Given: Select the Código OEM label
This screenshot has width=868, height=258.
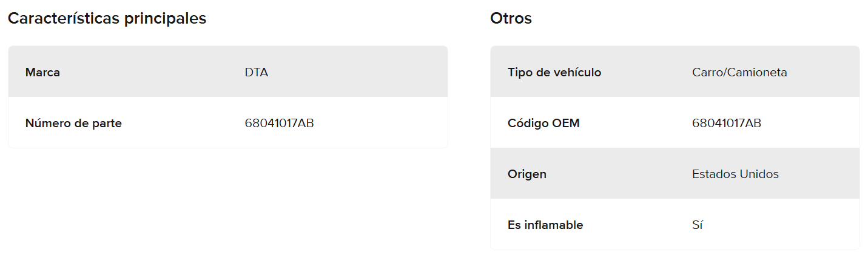Looking at the screenshot, I should (x=543, y=124).
